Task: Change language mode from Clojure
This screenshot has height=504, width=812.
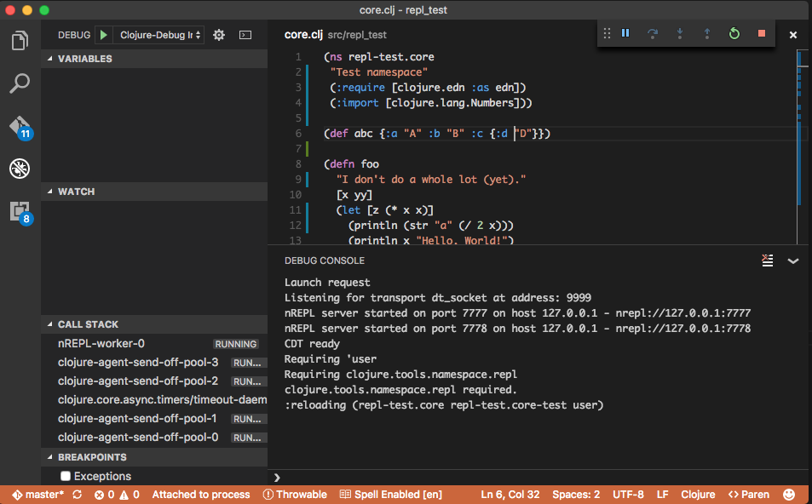Action: pos(698,495)
